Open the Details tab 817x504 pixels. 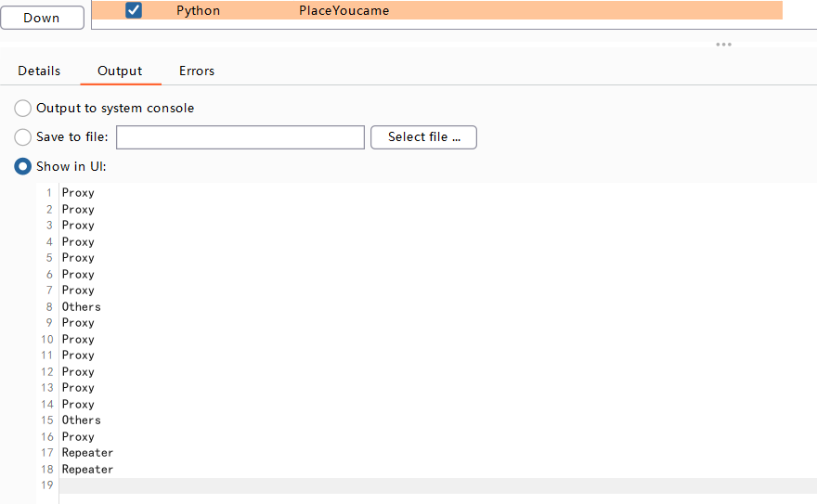click(x=39, y=71)
